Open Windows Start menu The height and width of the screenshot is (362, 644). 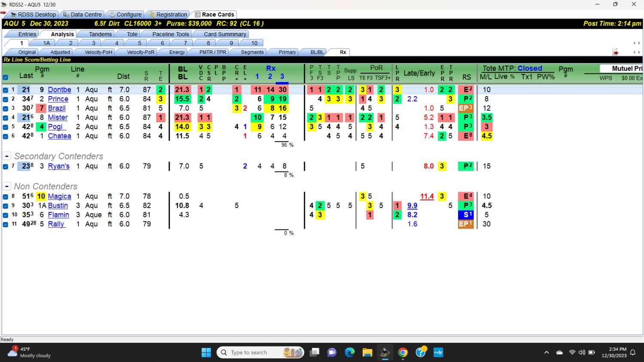(x=206, y=353)
